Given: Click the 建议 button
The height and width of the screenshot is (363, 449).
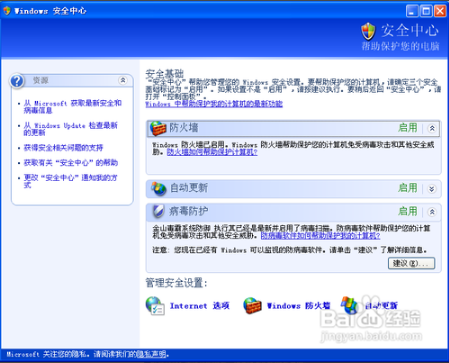Looking at the screenshot, I should 411,263.
